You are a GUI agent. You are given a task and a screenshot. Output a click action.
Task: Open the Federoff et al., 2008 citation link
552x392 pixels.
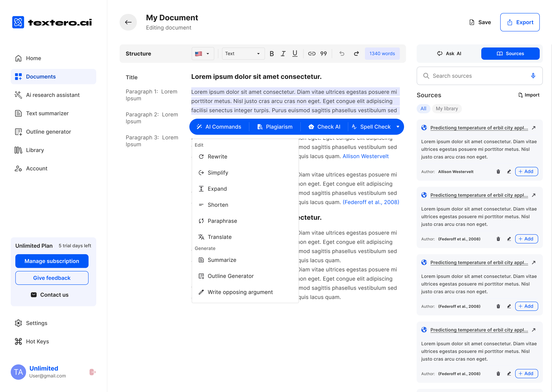click(x=371, y=202)
